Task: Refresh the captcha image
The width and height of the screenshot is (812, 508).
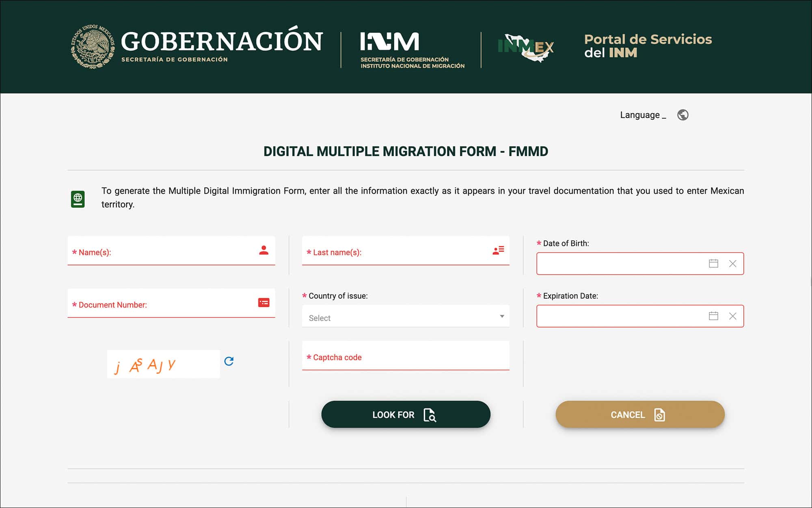Action: 229,361
